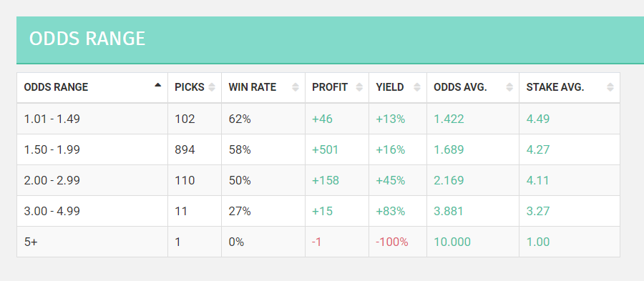Click the -100% yield value
The image size is (644, 281).
tap(392, 242)
